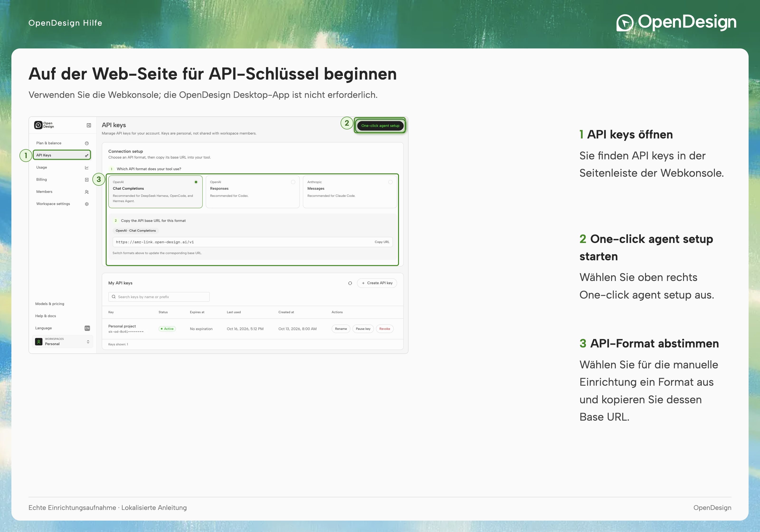Create a new API key

click(377, 283)
